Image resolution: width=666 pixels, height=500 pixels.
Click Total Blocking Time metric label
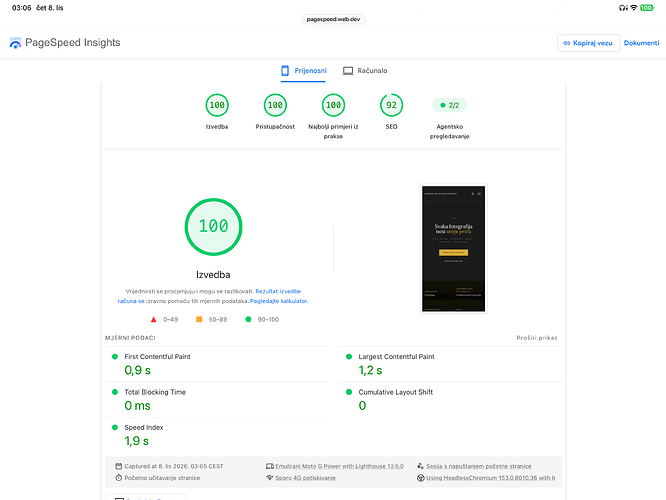155,392
